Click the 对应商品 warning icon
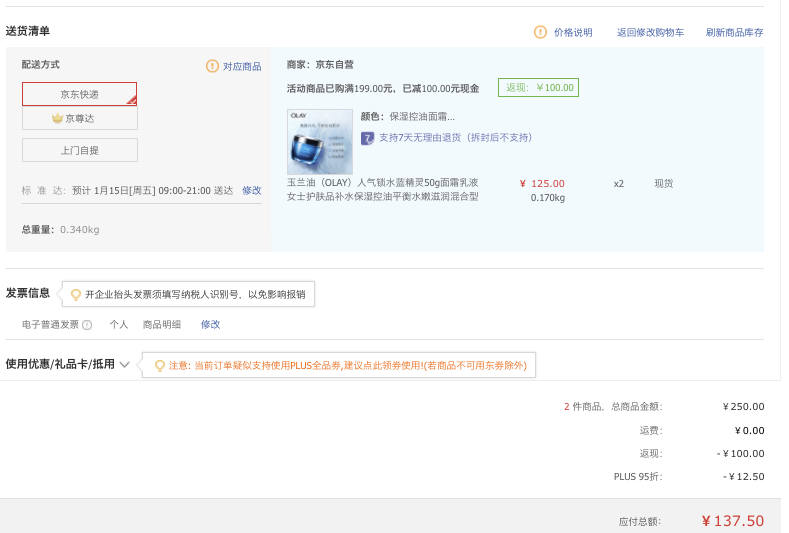 (x=212, y=66)
